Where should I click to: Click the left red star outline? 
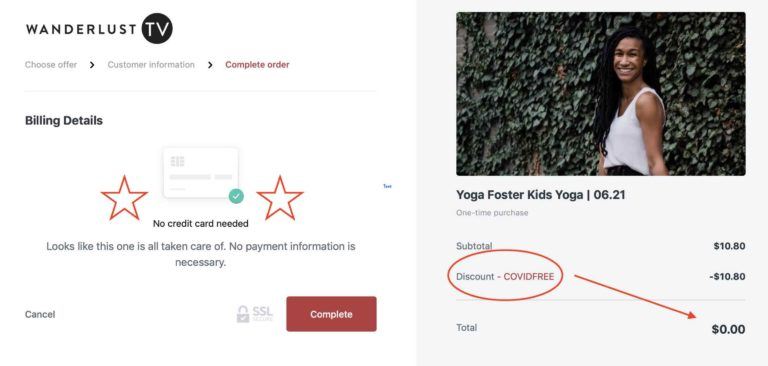[124, 198]
